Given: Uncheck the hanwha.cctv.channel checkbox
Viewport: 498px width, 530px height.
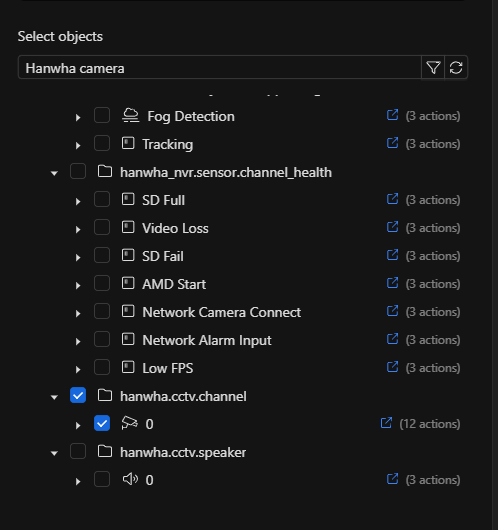Looking at the screenshot, I should [78, 395].
